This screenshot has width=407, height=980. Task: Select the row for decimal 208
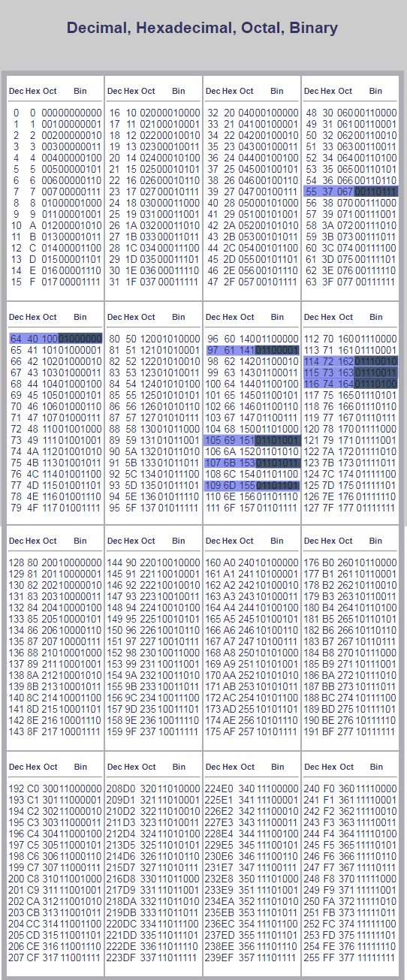point(154,789)
